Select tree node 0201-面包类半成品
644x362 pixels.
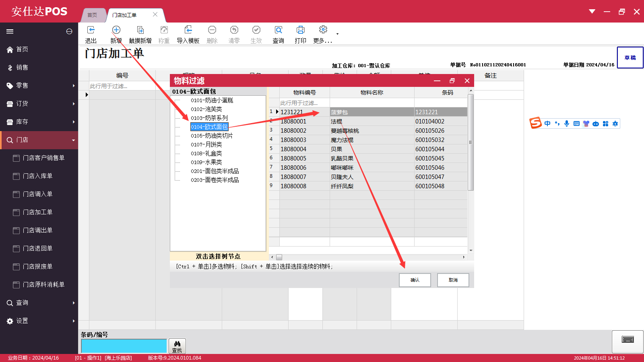click(x=215, y=171)
